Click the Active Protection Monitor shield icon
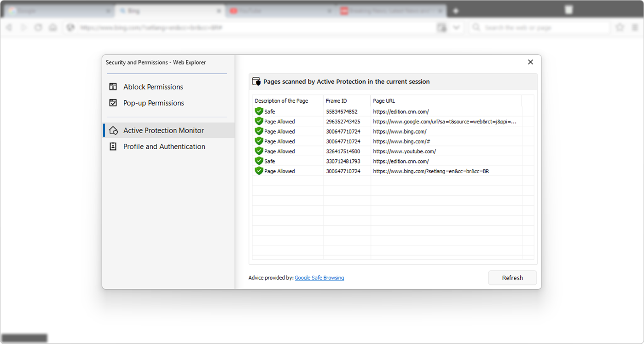The image size is (644, 344). point(113,130)
